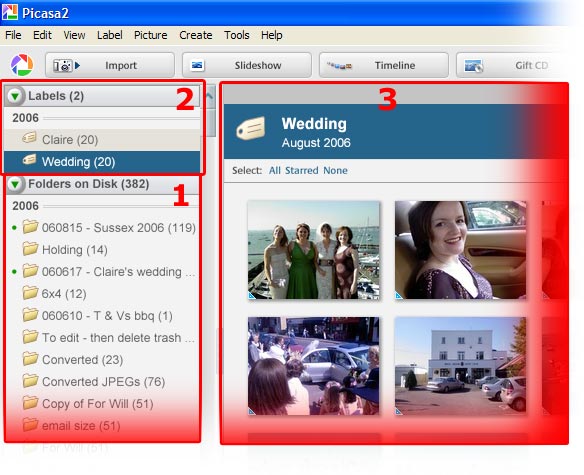Open the Copy of For Will folder
Screen dimensions: 584x475
tap(98, 403)
